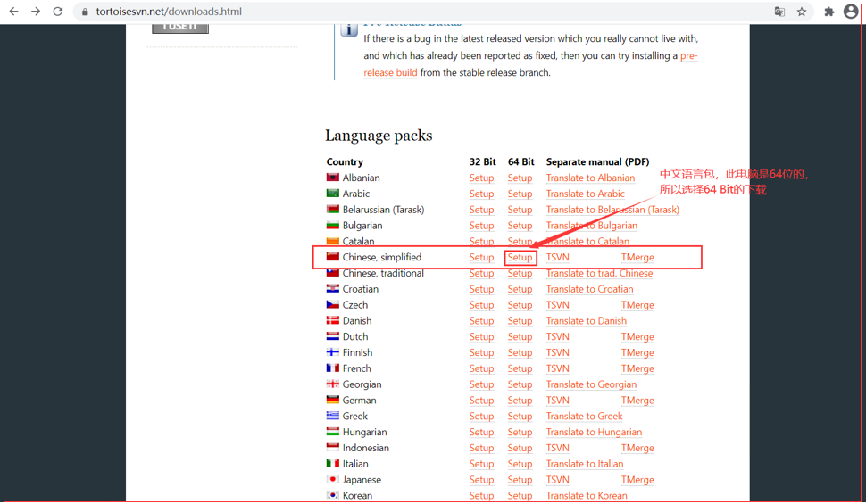Screen dimensions: 866x504
Task: Go forward in browser history
Action: point(36,12)
